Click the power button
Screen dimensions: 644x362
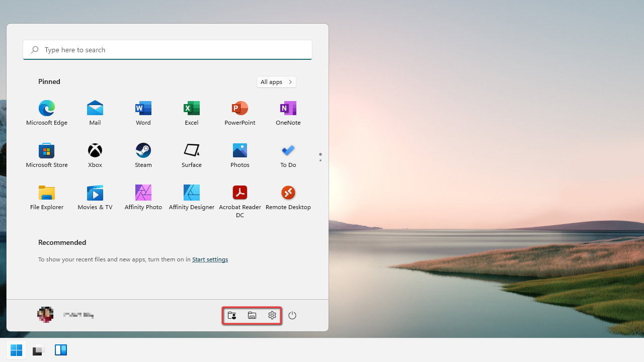292,315
